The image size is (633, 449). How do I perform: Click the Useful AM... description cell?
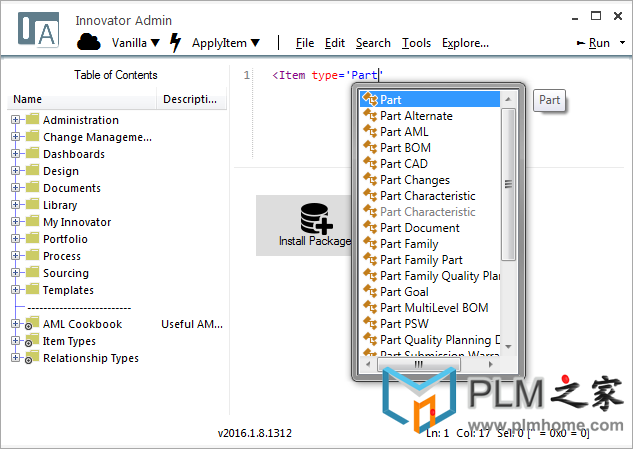coord(192,324)
